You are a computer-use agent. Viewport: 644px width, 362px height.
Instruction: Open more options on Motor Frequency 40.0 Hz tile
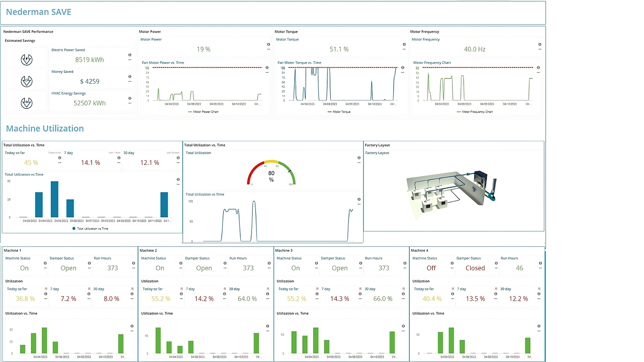click(540, 49)
